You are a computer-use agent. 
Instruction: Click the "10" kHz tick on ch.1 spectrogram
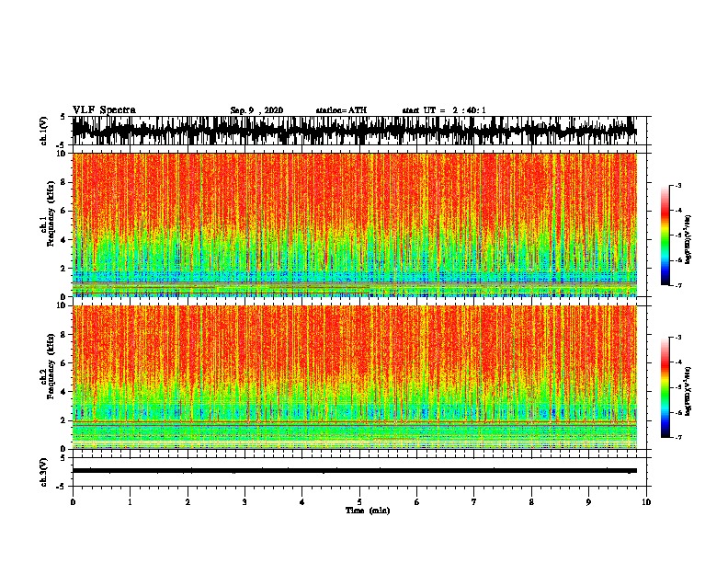coord(62,154)
